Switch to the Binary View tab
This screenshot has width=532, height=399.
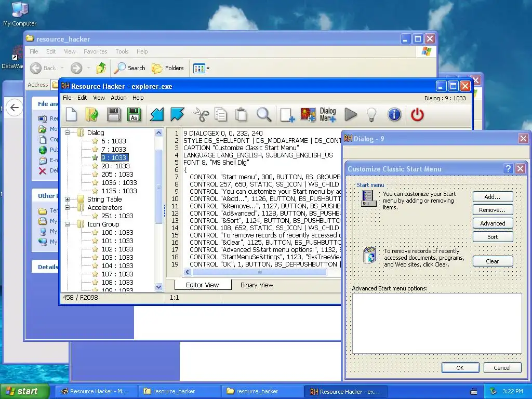257,285
